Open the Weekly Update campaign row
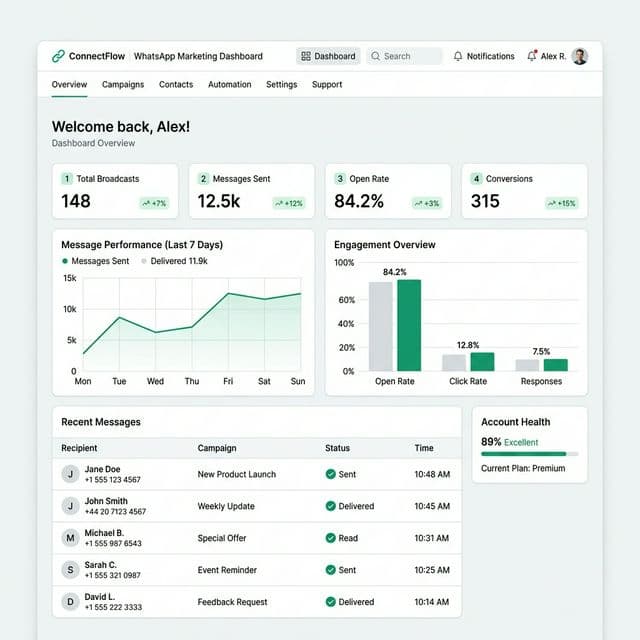This screenshot has width=640, height=640. click(x=226, y=506)
